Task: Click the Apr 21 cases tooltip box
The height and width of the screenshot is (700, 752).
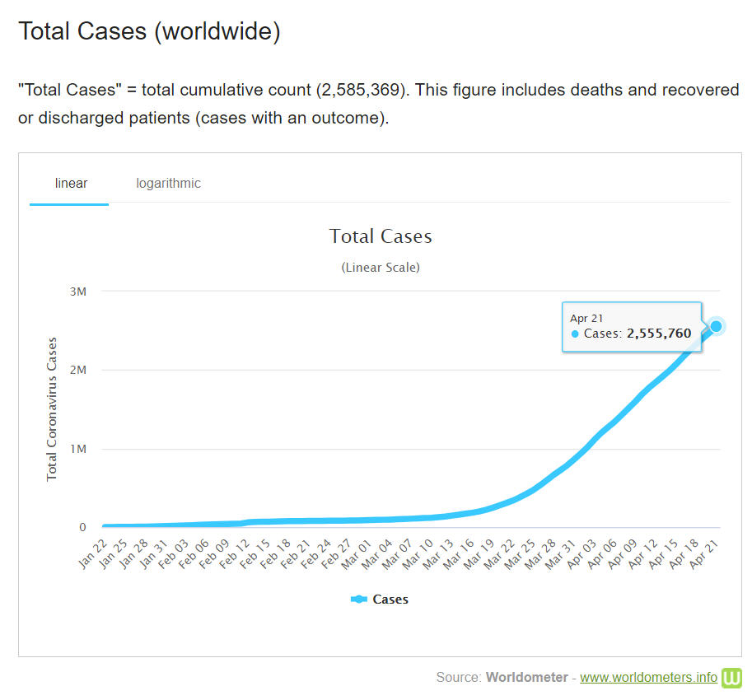Action: [631, 326]
